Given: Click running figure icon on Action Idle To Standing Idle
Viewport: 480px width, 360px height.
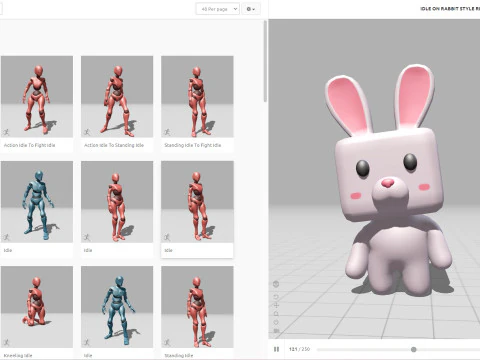Looking at the screenshot, I should click(87, 132).
